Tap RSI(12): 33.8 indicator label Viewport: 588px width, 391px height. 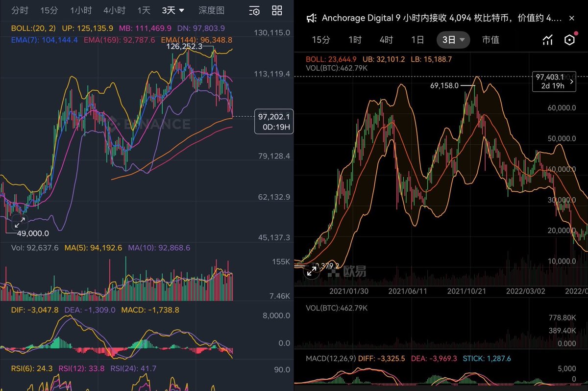click(x=82, y=368)
